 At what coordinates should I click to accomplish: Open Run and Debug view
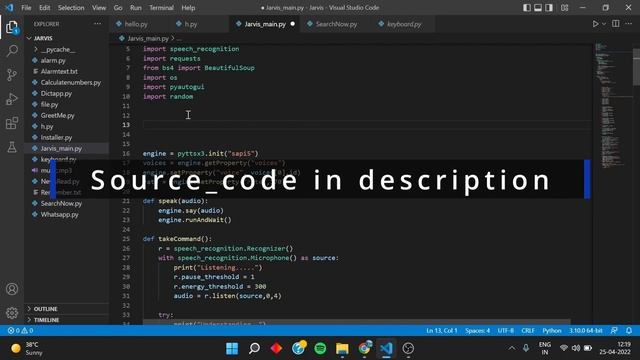click(x=12, y=99)
